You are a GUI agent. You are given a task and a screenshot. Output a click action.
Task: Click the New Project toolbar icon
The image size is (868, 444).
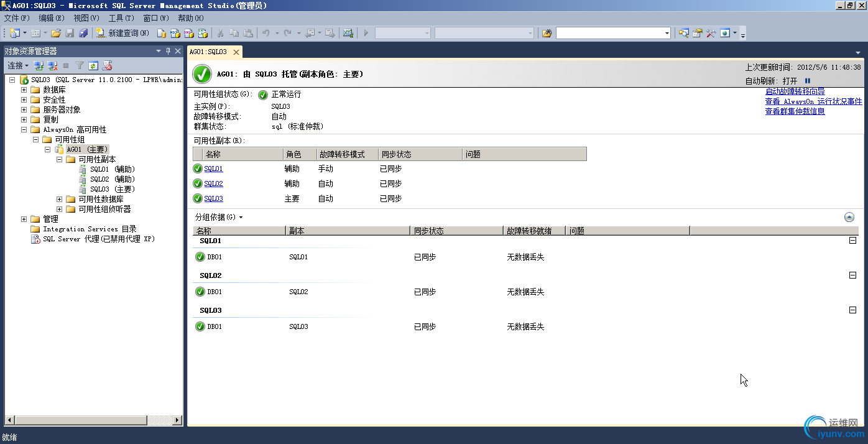[14, 33]
